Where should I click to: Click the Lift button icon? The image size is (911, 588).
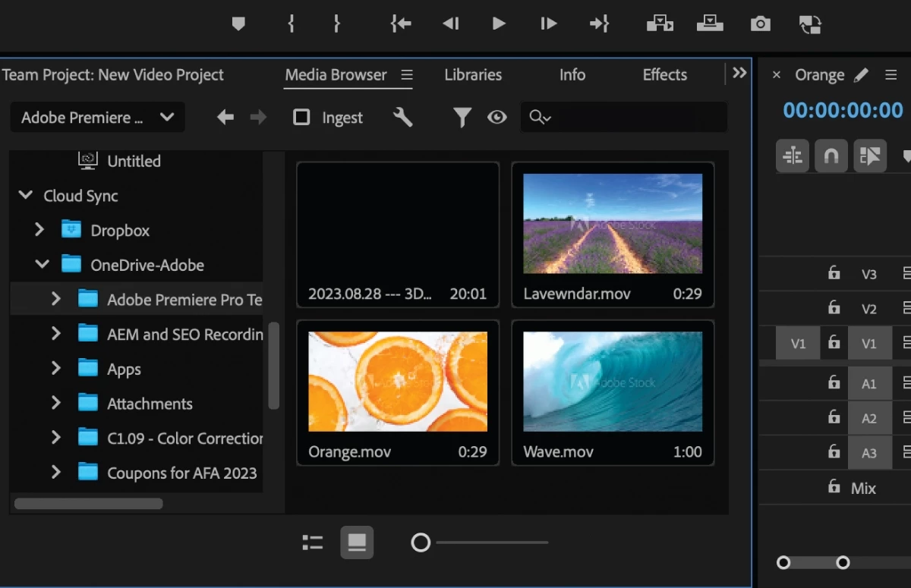660,24
